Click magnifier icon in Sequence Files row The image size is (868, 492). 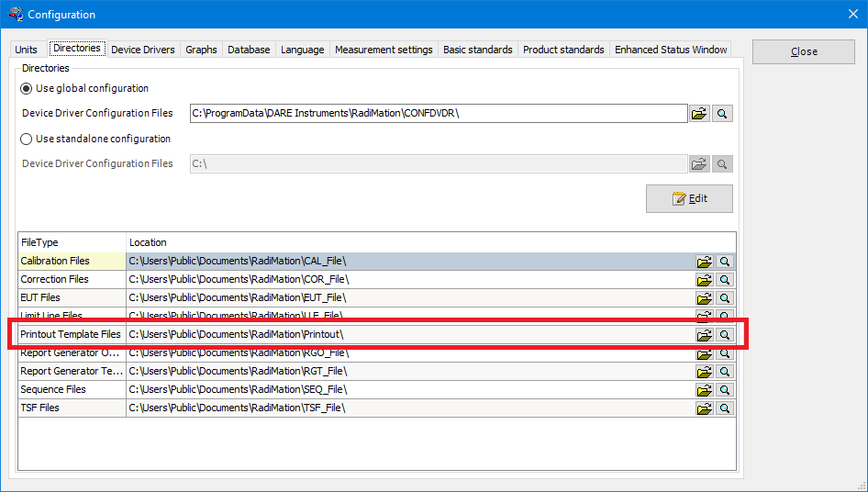coord(725,389)
